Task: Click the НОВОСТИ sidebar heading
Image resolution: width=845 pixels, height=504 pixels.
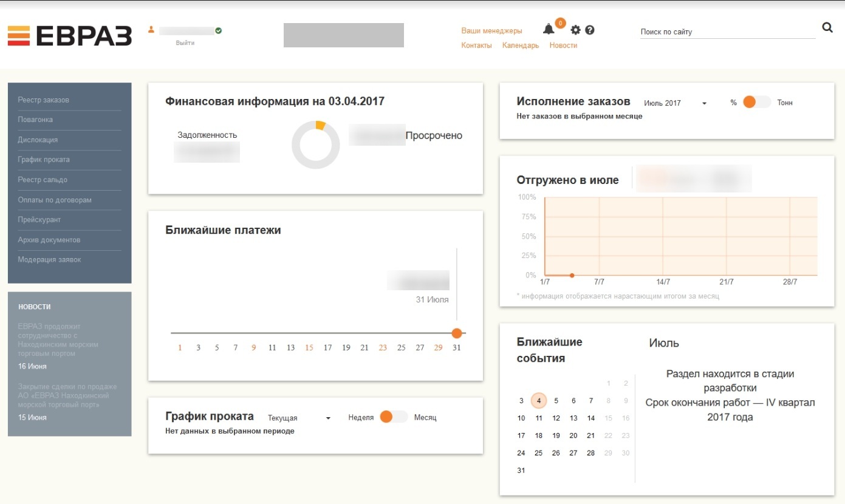Action: [35, 307]
